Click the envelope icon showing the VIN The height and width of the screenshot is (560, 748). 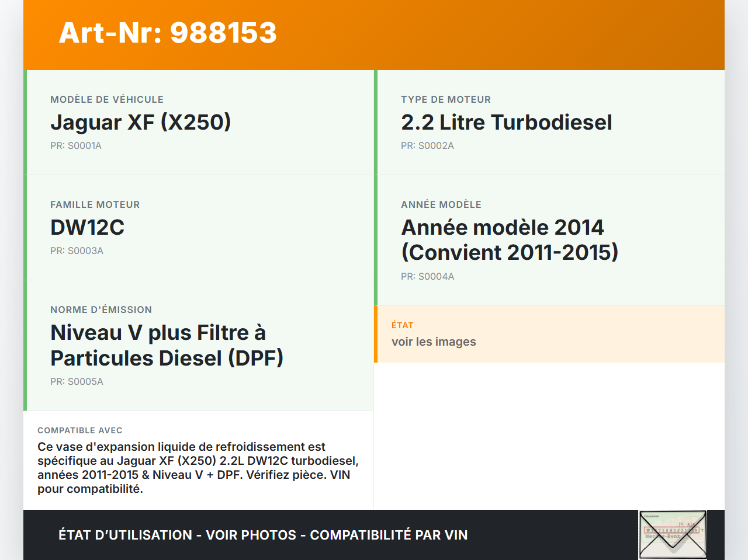(672, 534)
